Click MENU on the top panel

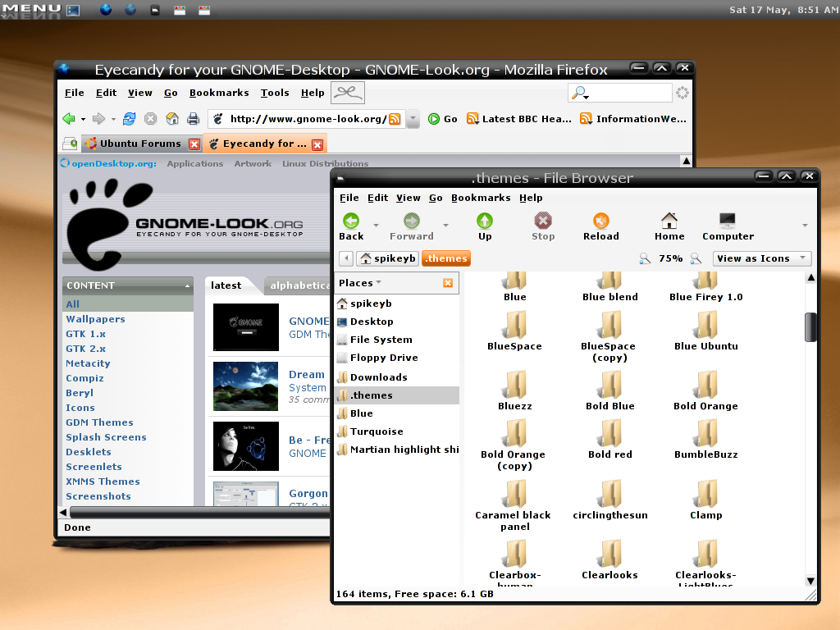click(32, 9)
